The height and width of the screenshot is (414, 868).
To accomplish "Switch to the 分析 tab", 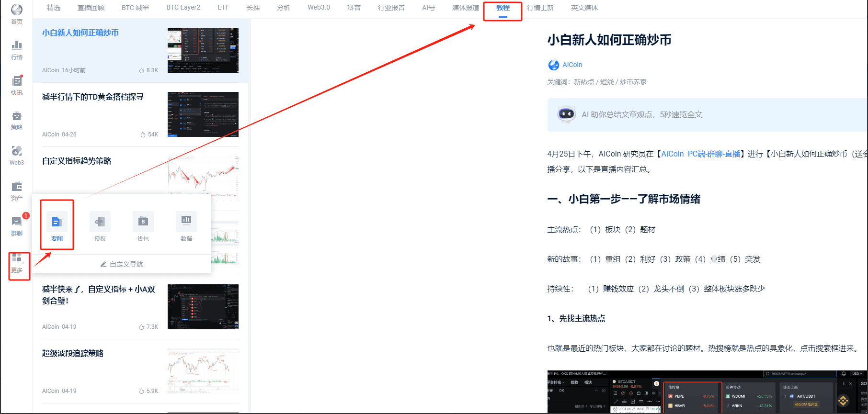I will pyautogui.click(x=284, y=8).
